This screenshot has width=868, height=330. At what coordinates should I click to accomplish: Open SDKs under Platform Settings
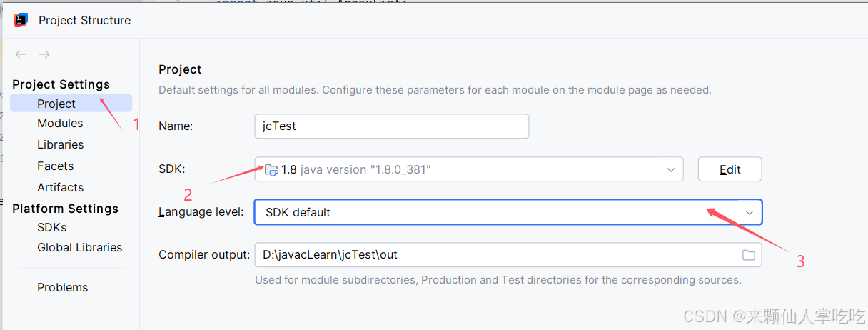51,227
